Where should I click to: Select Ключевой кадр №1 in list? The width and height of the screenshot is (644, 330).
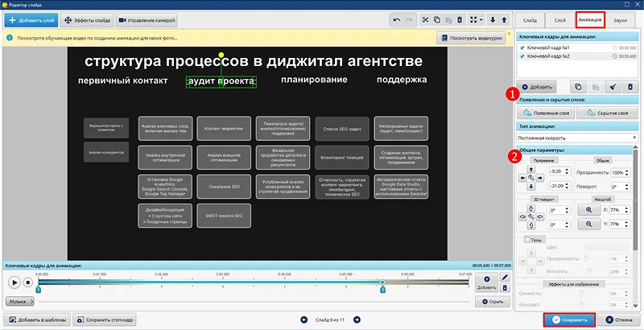click(x=577, y=47)
